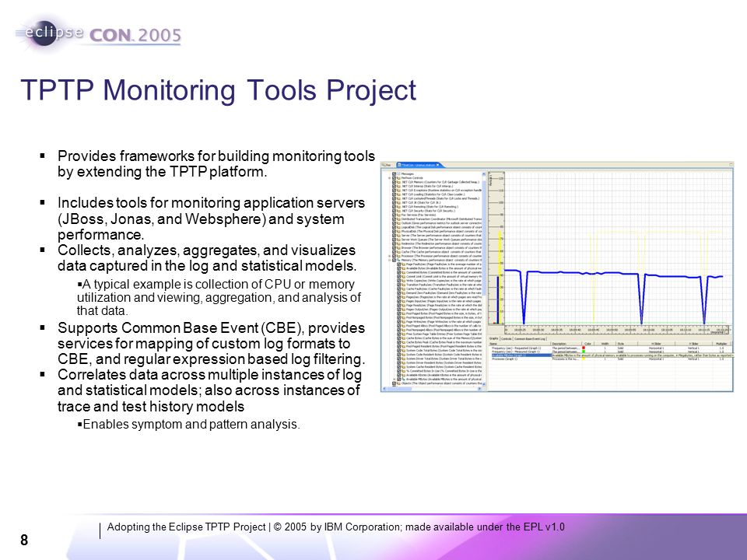Select the Server tree row
The image size is (747, 560).
pos(441,236)
